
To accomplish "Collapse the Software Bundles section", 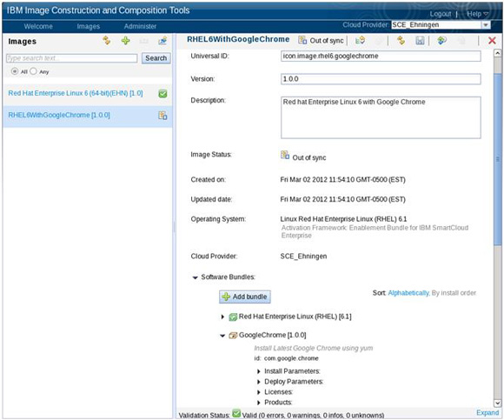I will pyautogui.click(x=195, y=277).
